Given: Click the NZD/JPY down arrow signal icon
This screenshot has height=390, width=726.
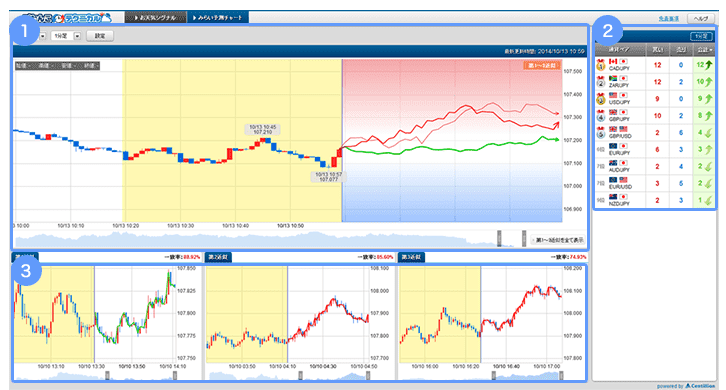Looking at the screenshot, I should coord(708,201).
